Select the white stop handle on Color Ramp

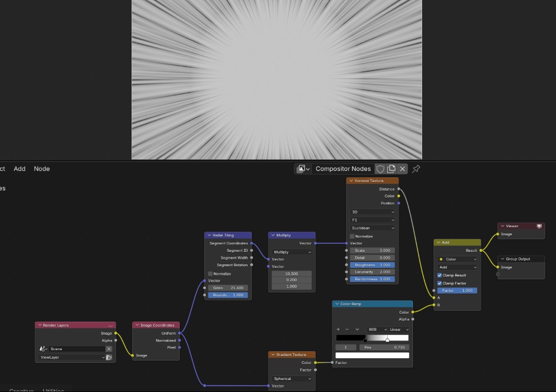[388, 340]
